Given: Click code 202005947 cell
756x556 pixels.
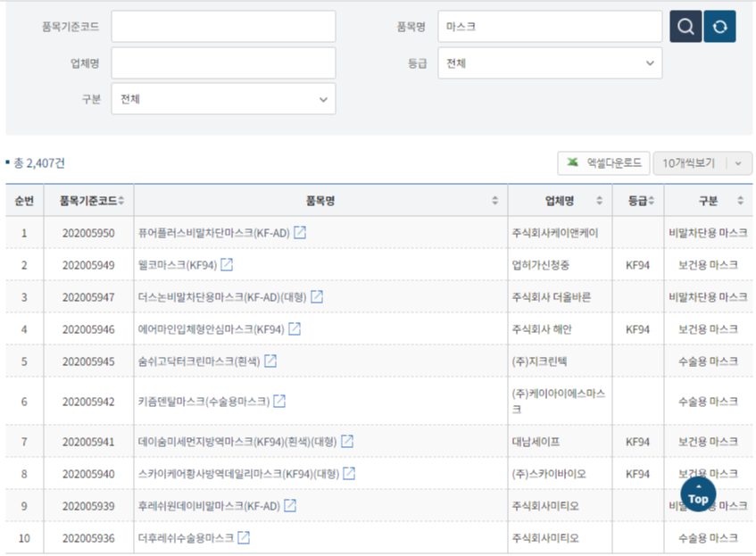Looking at the screenshot, I should pyautogui.click(x=88, y=297).
